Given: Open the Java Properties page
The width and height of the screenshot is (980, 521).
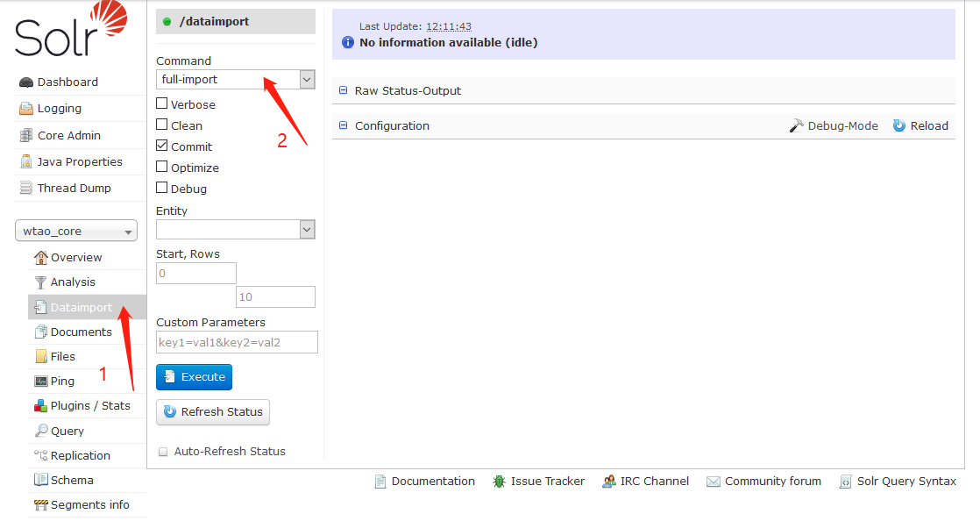Looking at the screenshot, I should (80, 161).
